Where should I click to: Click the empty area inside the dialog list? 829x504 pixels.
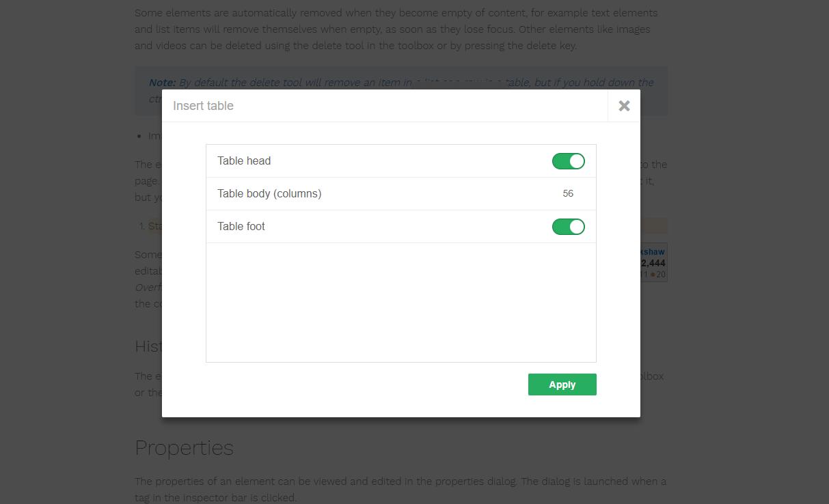coord(400,300)
